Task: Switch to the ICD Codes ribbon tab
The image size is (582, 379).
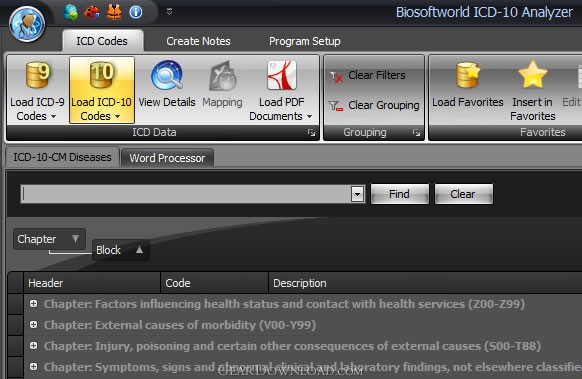Action: click(x=102, y=41)
